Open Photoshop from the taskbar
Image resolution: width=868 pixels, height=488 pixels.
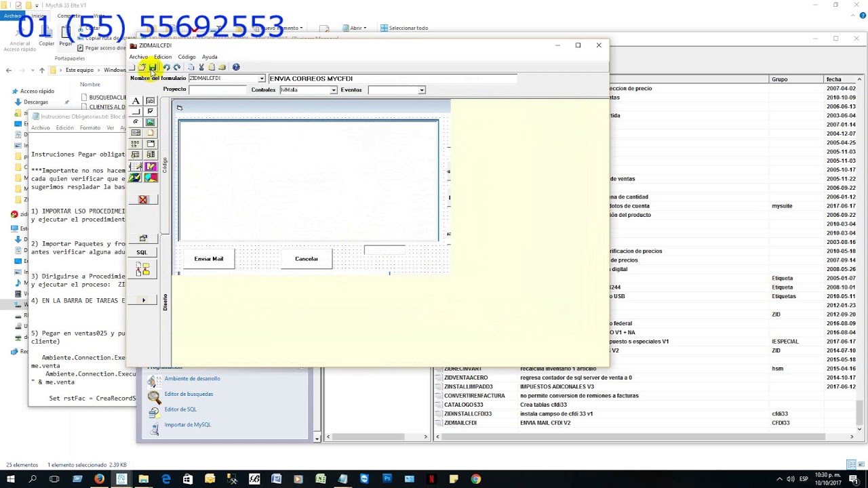pyautogui.click(x=387, y=479)
